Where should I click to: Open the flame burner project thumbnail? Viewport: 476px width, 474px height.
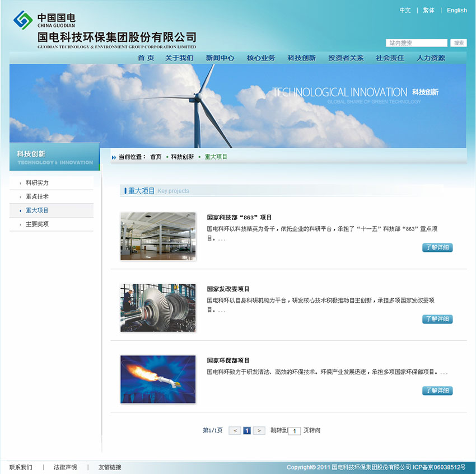[x=158, y=379]
